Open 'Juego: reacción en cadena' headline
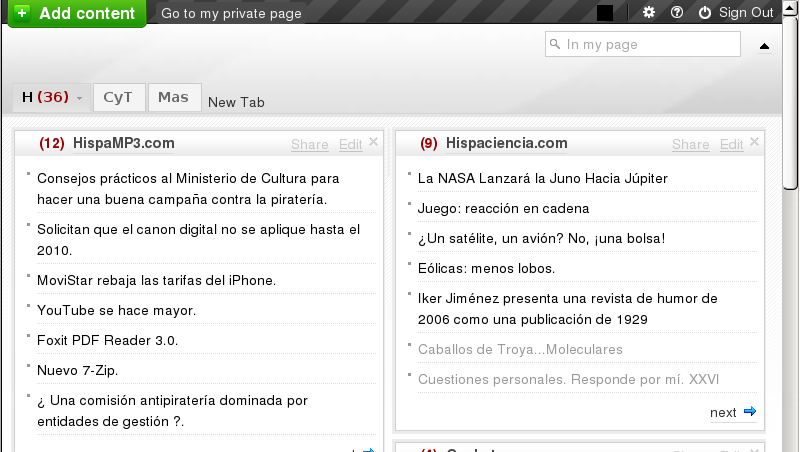 503,209
